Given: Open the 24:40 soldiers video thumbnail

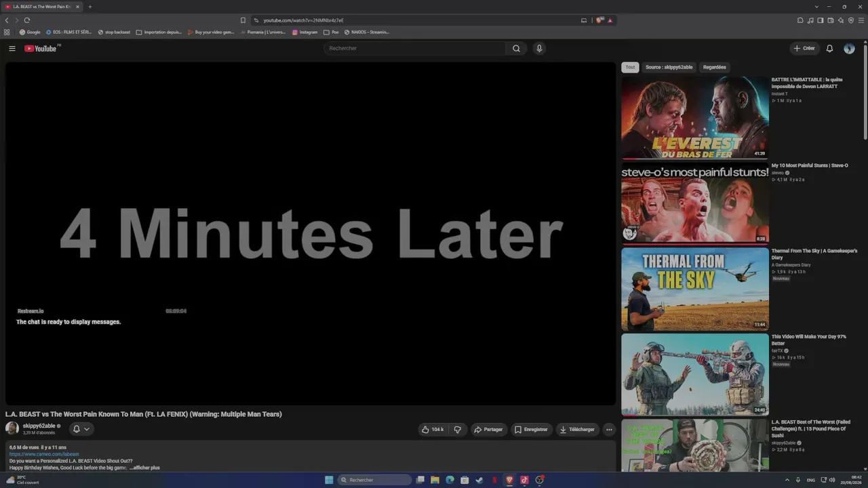Looking at the screenshot, I should 695,374.
